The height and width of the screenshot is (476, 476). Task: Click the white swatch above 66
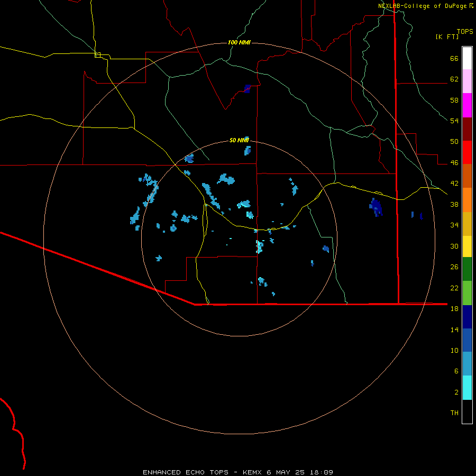click(467, 58)
